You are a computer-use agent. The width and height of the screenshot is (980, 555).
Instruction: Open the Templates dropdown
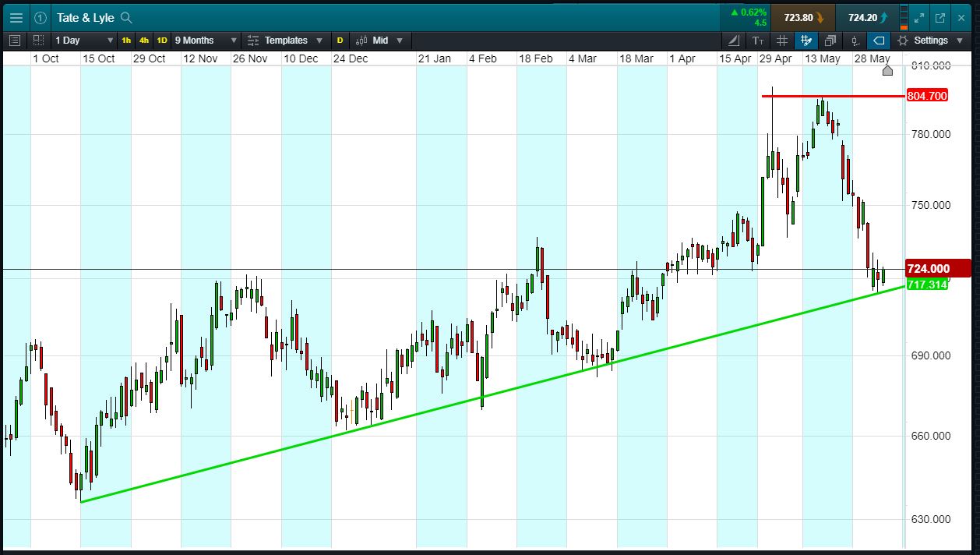point(284,41)
